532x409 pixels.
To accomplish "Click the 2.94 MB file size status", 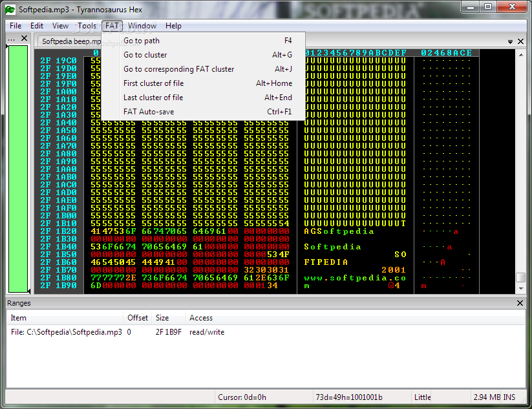I will tap(487, 397).
